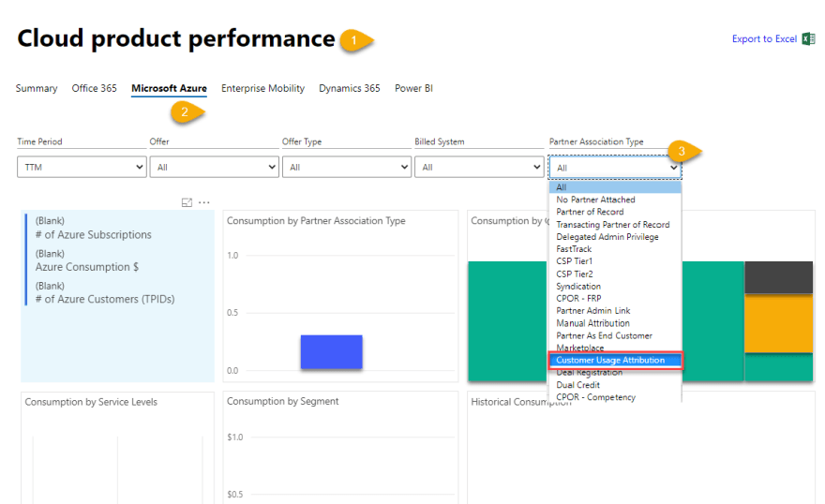Open the Billed System dropdown
The height and width of the screenshot is (504, 825).
pos(479,167)
